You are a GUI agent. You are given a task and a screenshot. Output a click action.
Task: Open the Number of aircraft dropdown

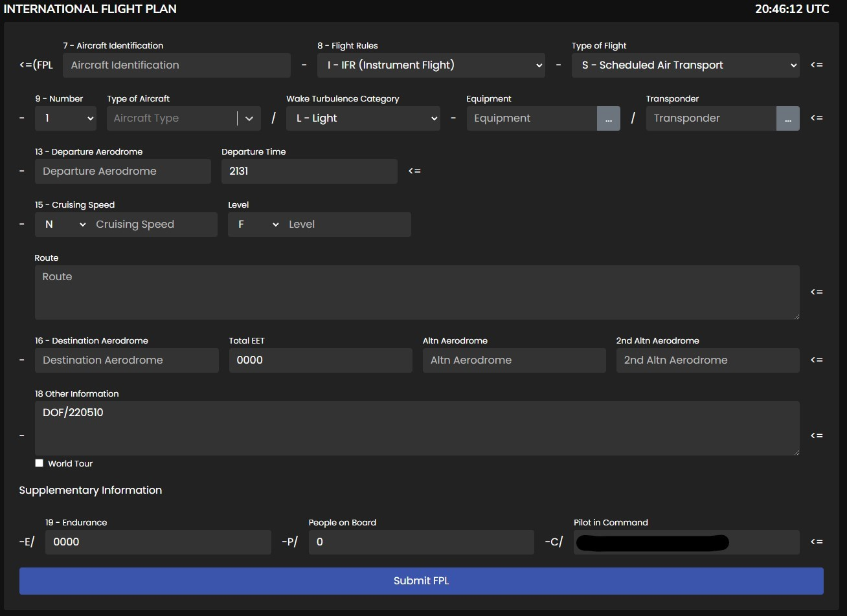(66, 118)
